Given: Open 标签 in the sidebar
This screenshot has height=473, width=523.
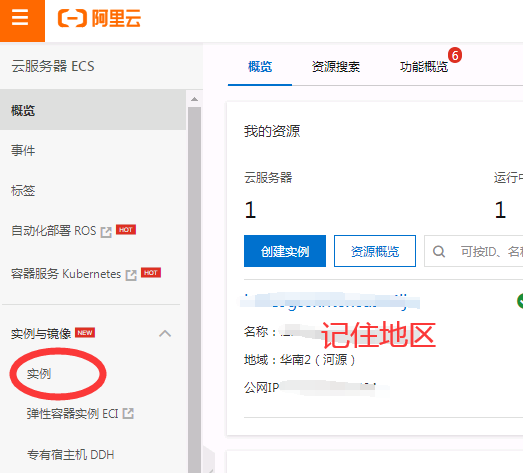Looking at the screenshot, I should tap(23, 190).
